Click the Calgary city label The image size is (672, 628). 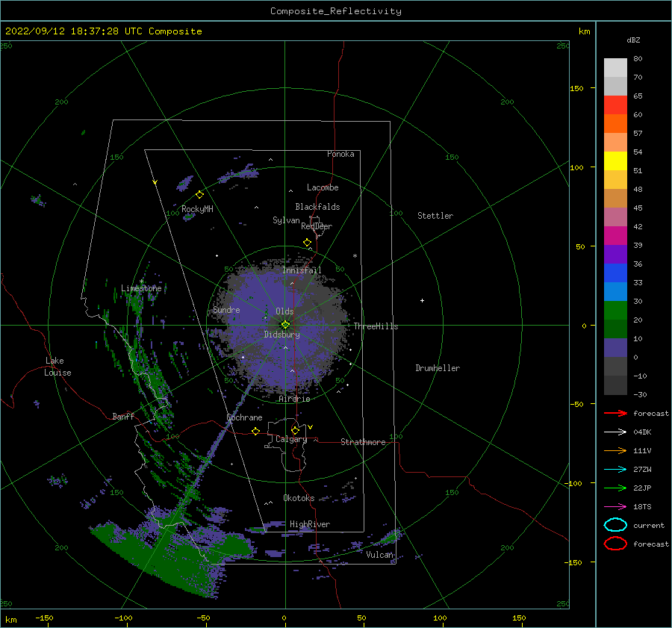291,439
